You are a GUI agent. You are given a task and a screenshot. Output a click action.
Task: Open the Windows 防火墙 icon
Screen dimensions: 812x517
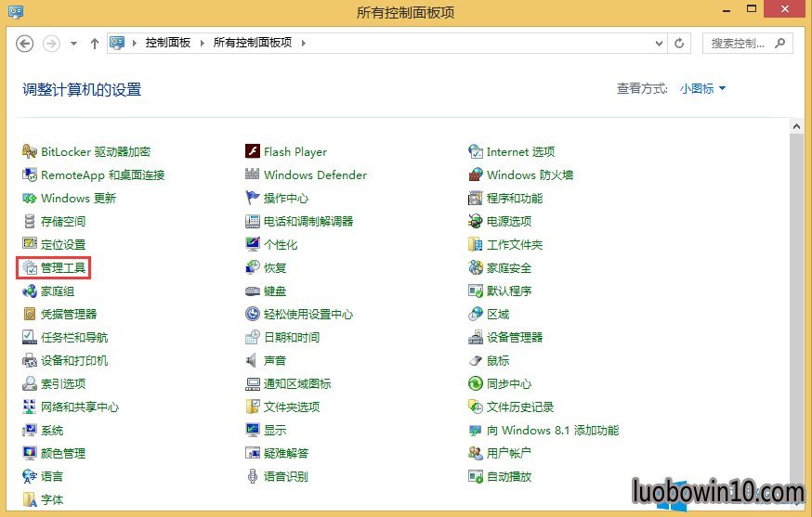click(x=476, y=174)
